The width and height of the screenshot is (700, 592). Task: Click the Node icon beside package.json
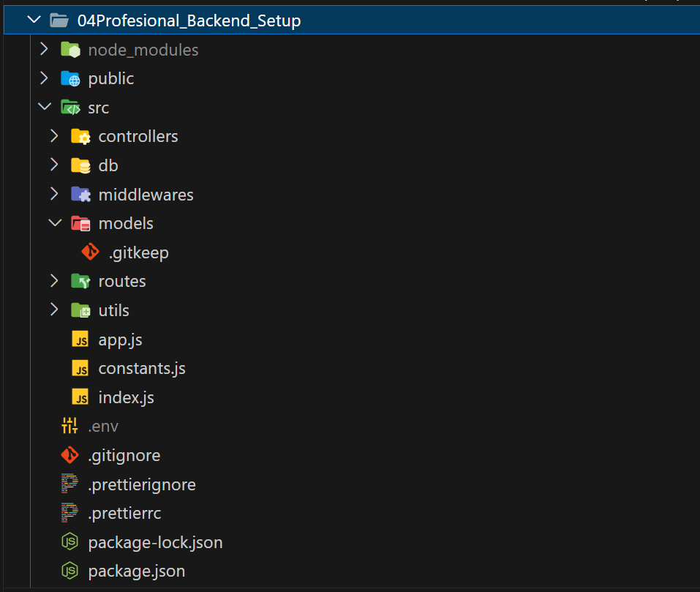69,571
